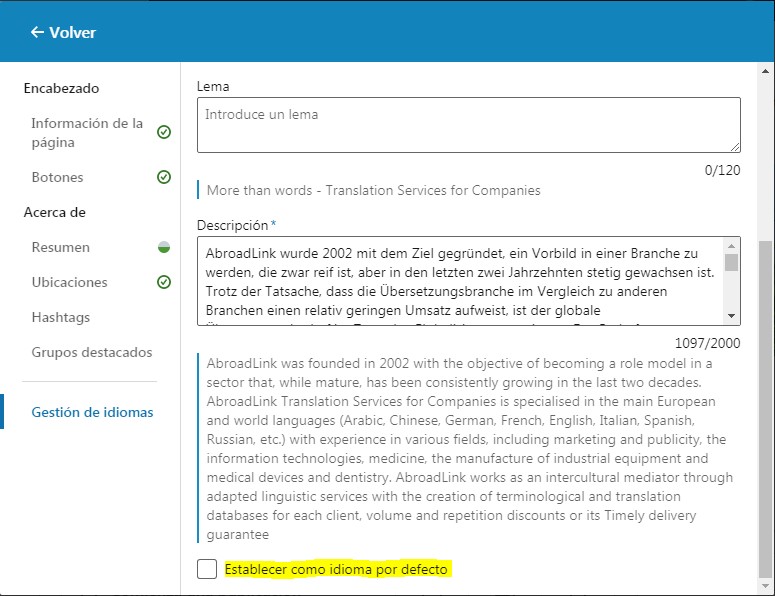Image resolution: width=775 pixels, height=596 pixels.
Task: Click the 'Establecer como idioma por defecto' label text
Action: click(336, 569)
